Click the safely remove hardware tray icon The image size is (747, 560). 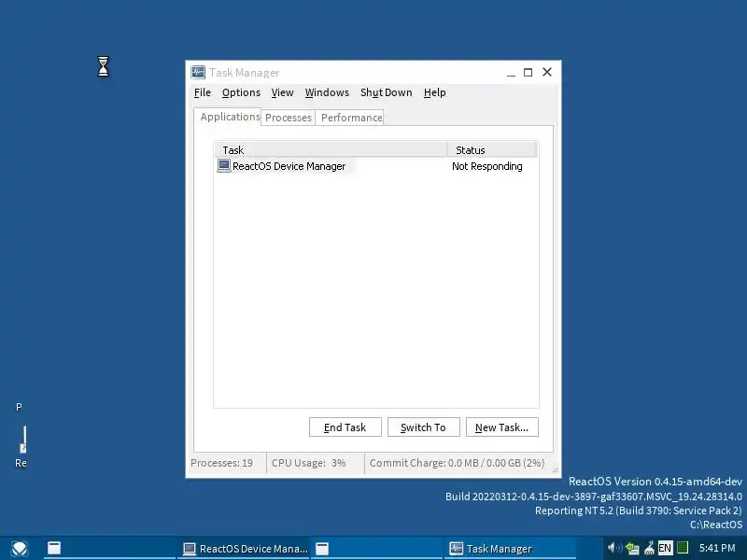(x=649, y=548)
